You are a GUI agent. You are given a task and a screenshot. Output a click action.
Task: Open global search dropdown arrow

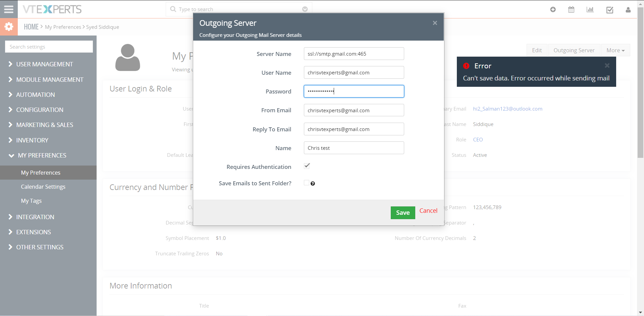[x=305, y=9]
